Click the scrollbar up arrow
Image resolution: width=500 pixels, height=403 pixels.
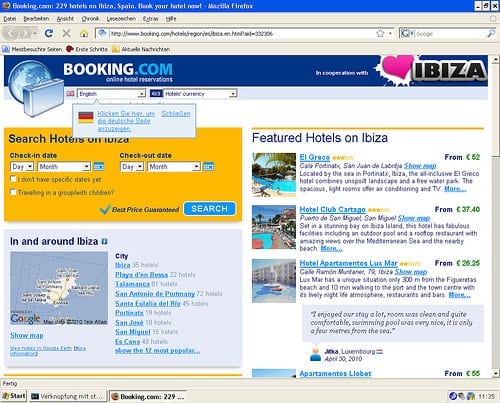496,59
